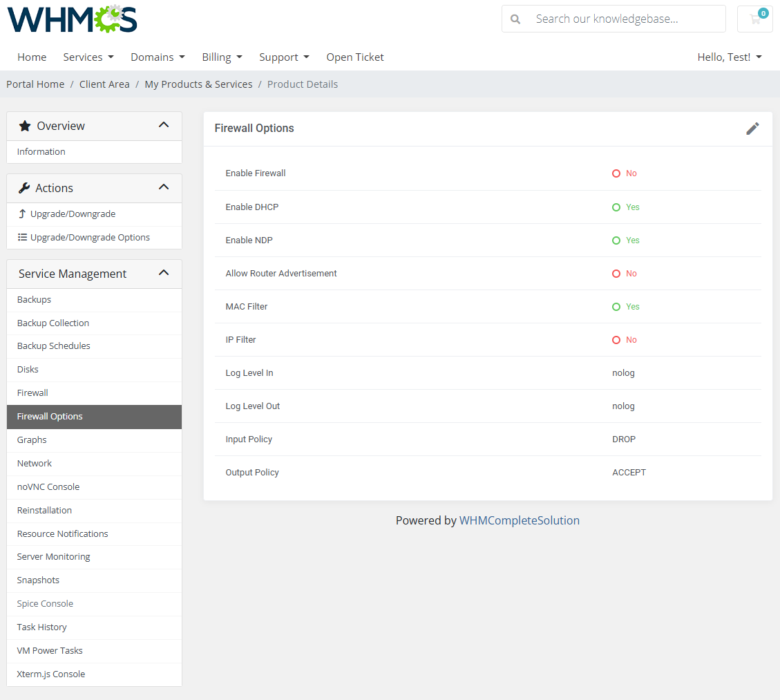
Task: Open Backup Schedules in the sidebar
Action: pos(94,346)
